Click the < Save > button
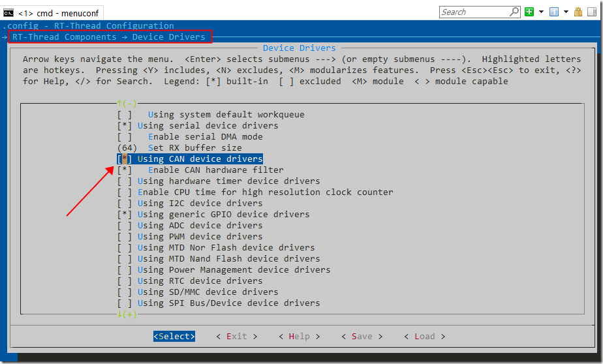Viewport: 603px width, 364px height. pyautogui.click(x=362, y=337)
